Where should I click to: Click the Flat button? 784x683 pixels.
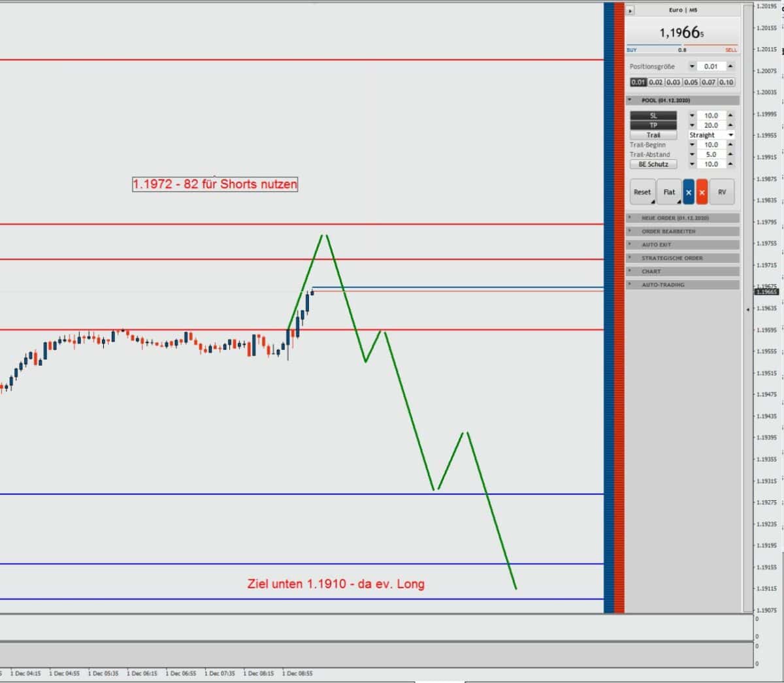[x=669, y=192]
